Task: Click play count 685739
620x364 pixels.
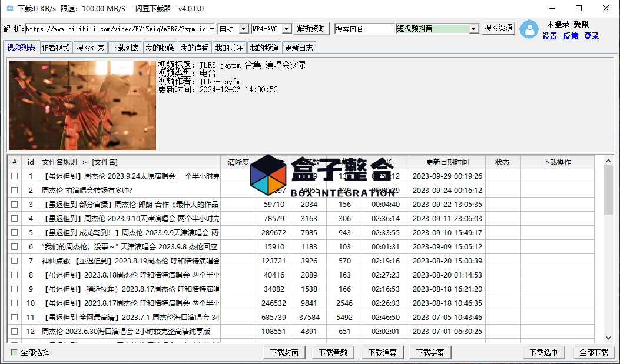Action: click(x=274, y=318)
